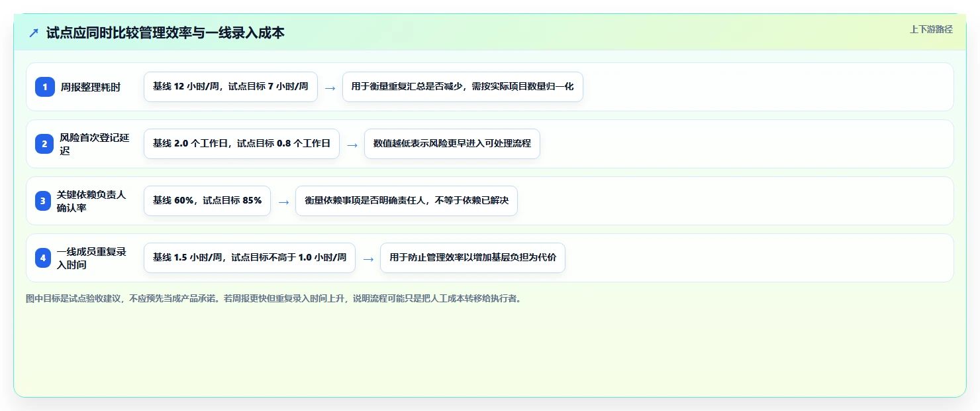Click the 衡量依赖事项是否明确责任人 description box
This screenshot has height=411, width=980.
click(407, 201)
